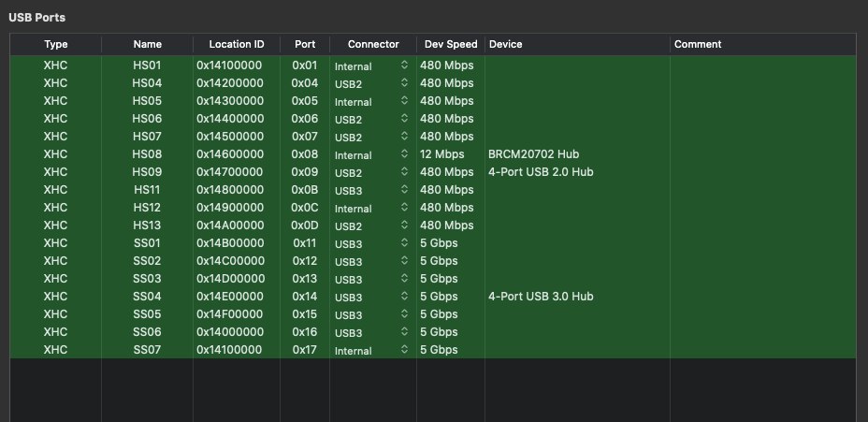Open Connector dropdown for HS11 row

point(371,191)
